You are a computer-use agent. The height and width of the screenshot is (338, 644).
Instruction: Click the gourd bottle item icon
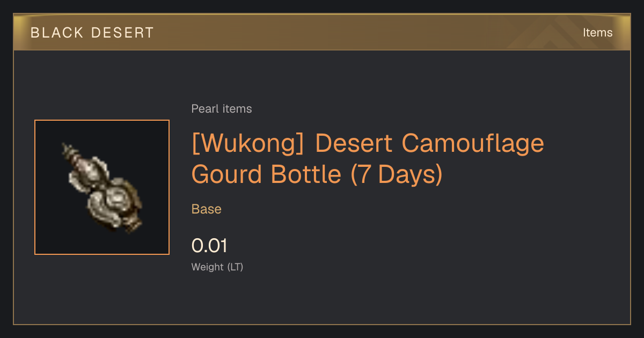pyautogui.click(x=102, y=187)
